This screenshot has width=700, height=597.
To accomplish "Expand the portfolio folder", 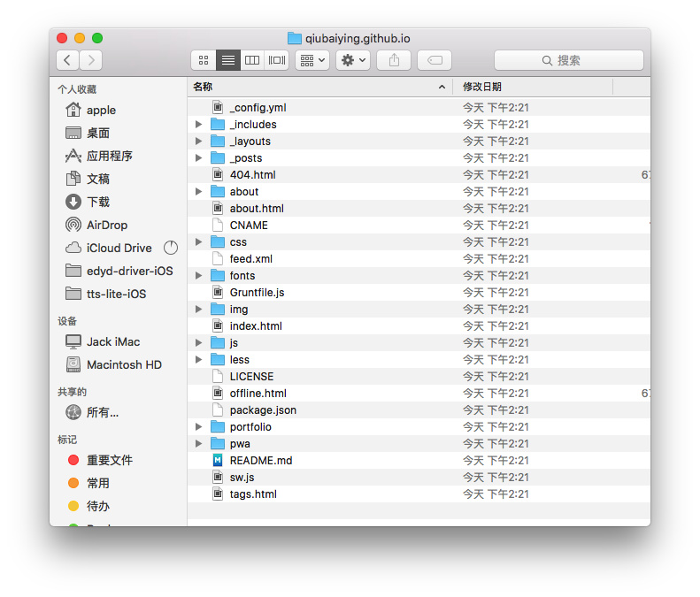I will tap(198, 427).
